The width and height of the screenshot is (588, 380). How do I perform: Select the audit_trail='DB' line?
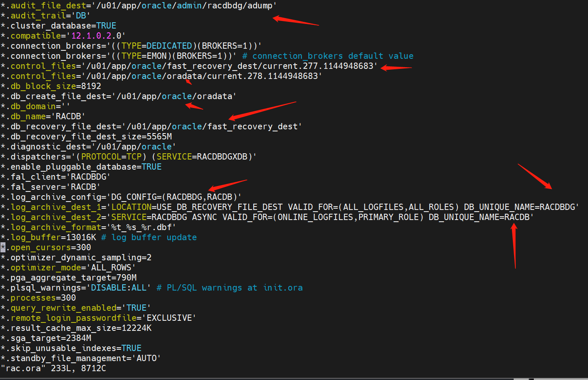45,16
